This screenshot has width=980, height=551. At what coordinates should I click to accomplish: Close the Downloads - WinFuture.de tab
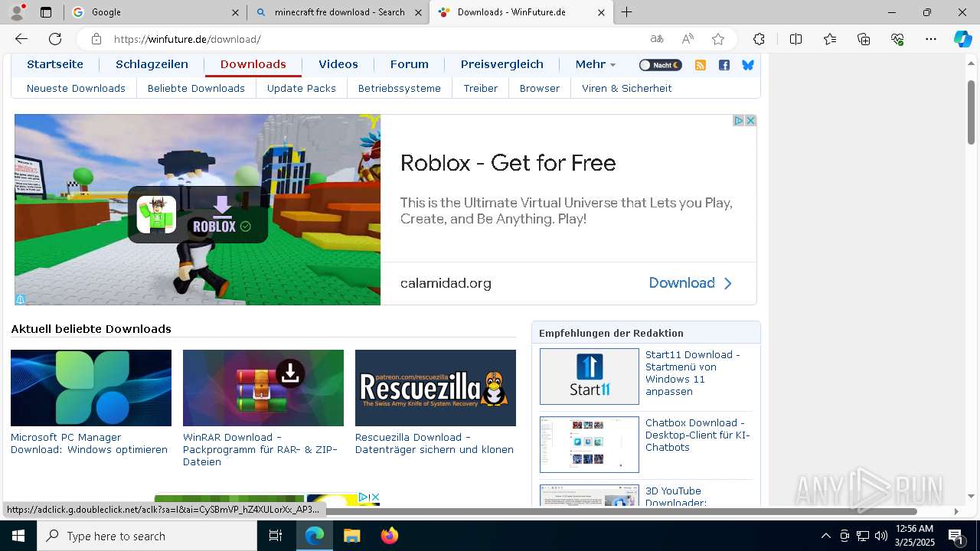click(x=601, y=12)
